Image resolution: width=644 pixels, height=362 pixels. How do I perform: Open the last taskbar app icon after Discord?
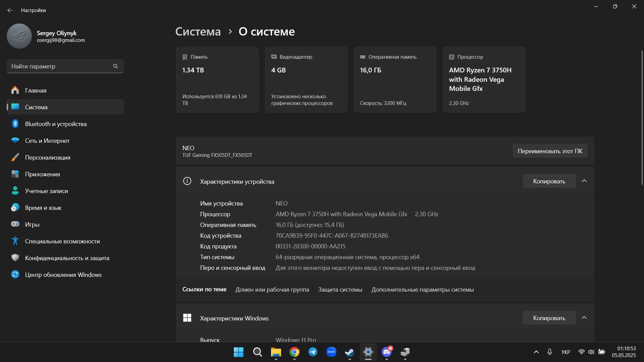pyautogui.click(x=405, y=352)
